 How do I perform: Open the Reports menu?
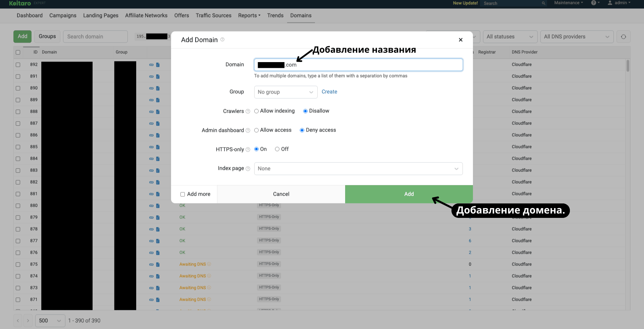pyautogui.click(x=249, y=15)
